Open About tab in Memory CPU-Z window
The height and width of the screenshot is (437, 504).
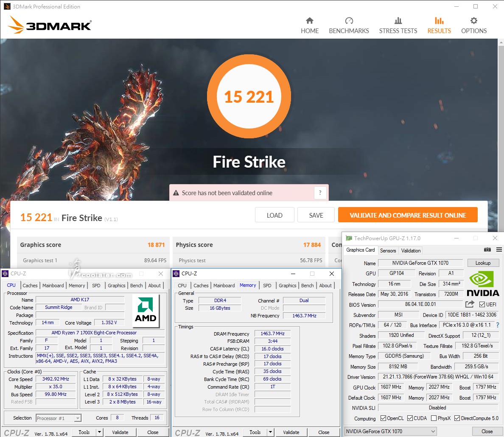coord(325,286)
